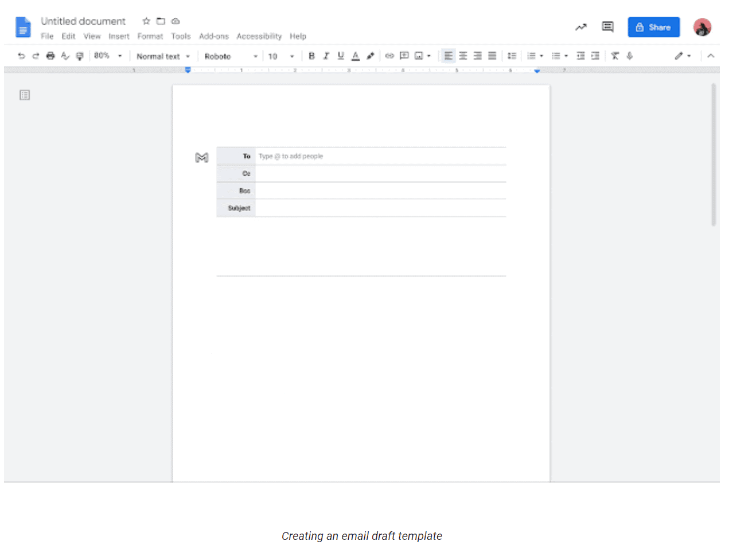756x560 pixels.
Task: Open the Accessibility menu
Action: coord(259,36)
